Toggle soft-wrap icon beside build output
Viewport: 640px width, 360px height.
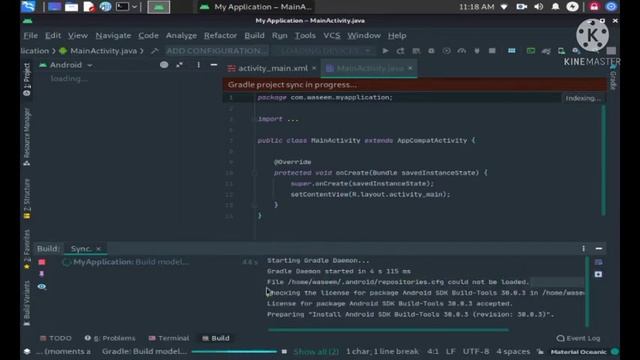(598, 262)
